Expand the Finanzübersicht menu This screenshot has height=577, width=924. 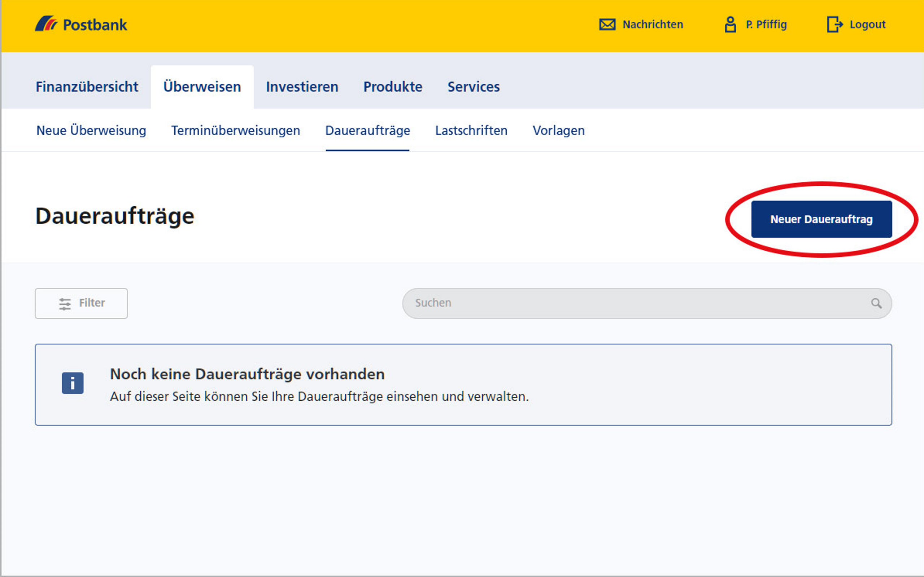point(87,87)
